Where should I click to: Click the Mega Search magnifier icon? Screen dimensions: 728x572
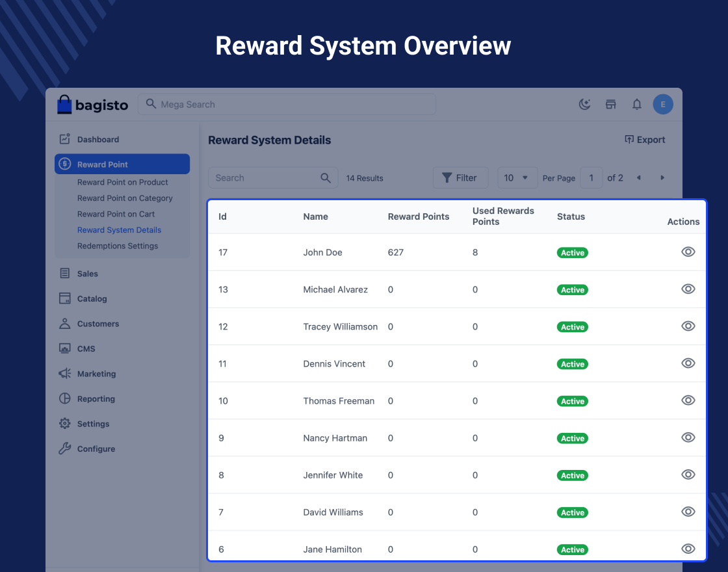(x=150, y=103)
